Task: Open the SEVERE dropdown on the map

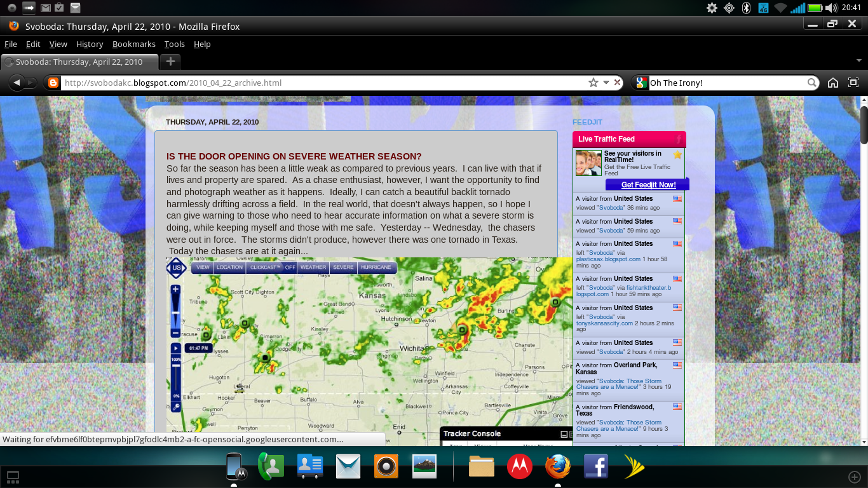Action: (344, 268)
